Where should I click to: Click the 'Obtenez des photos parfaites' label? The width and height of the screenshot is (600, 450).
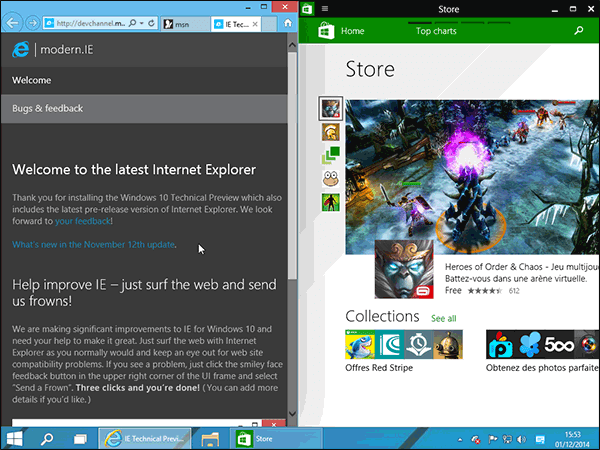pyautogui.click(x=543, y=368)
